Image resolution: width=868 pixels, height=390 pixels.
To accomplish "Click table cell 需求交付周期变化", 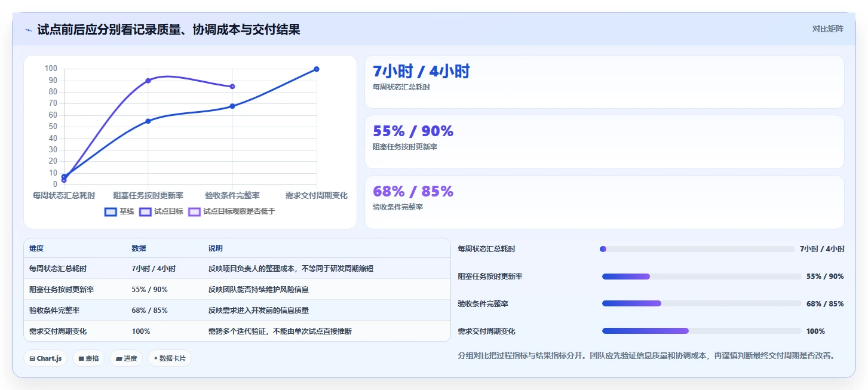I will tap(57, 331).
